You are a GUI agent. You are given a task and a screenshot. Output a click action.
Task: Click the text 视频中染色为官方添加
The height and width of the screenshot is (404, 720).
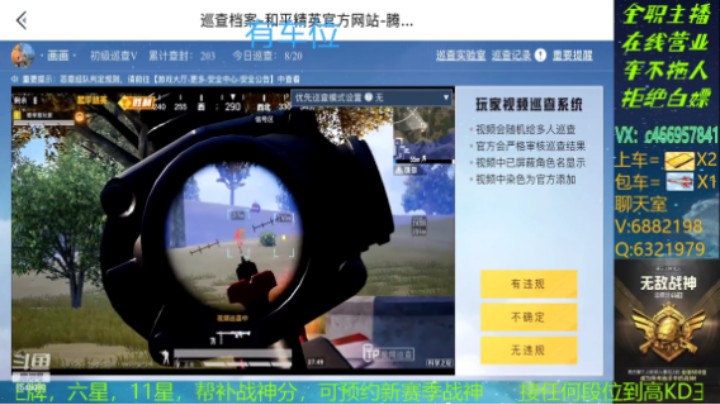pyautogui.click(x=525, y=179)
